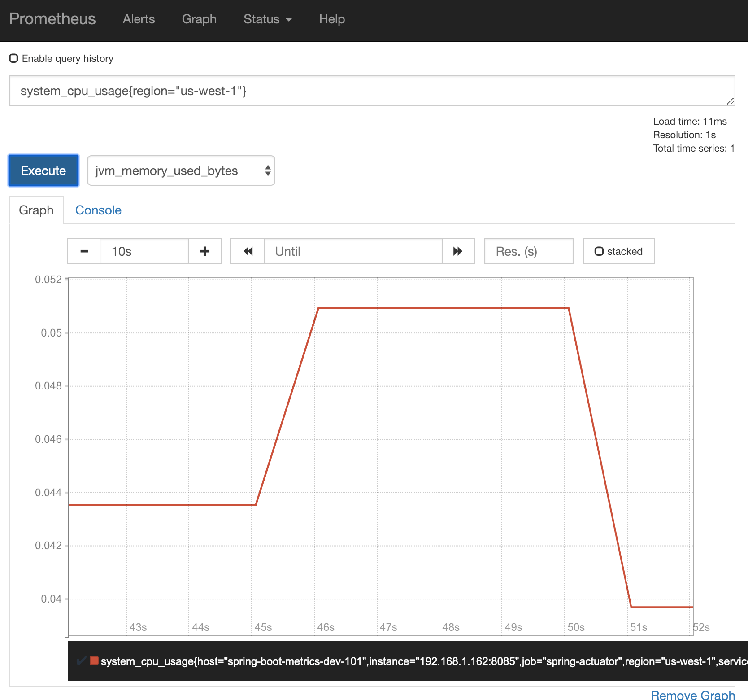Increase graph time range with plus icon

pyautogui.click(x=205, y=251)
